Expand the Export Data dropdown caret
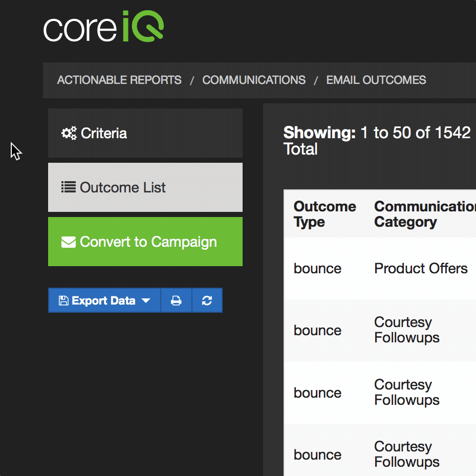Screen dimensions: 476x476 146,300
